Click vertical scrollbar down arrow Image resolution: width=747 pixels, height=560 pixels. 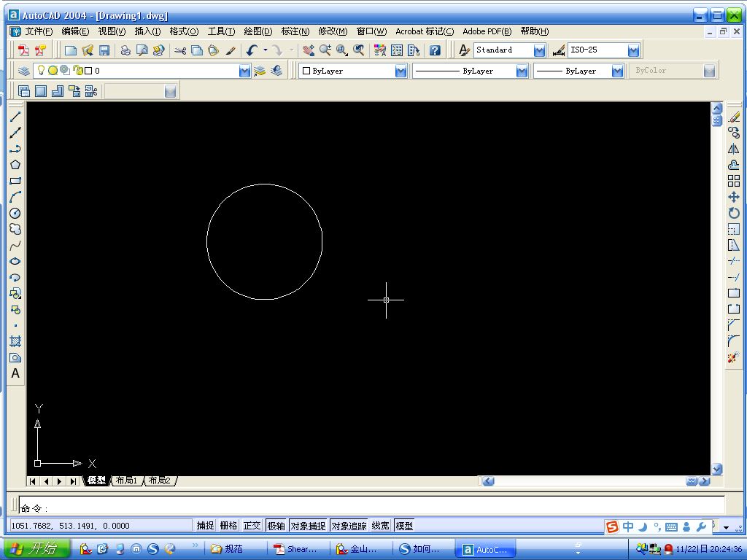[x=717, y=469]
